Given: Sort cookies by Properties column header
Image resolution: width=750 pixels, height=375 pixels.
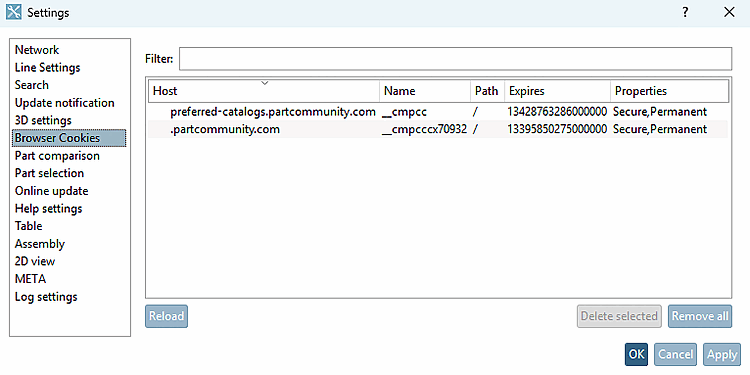Looking at the screenshot, I should click(x=670, y=91).
